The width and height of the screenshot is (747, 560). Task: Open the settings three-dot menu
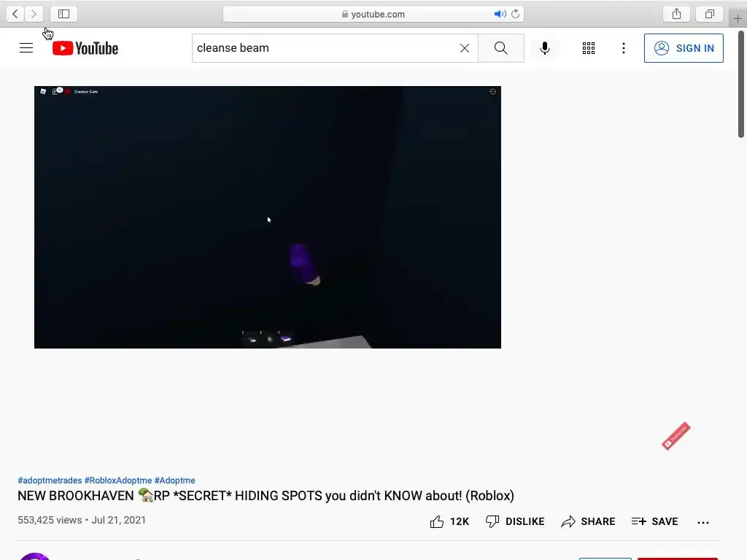624,48
